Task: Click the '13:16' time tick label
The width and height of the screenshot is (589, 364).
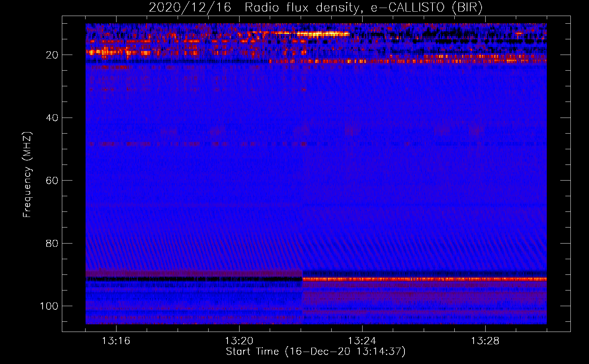Action: (116, 341)
